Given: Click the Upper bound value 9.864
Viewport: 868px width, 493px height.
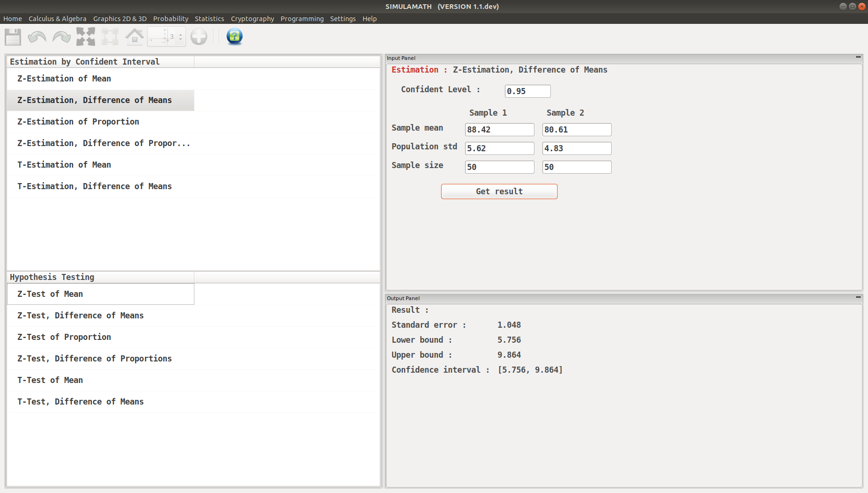Looking at the screenshot, I should point(509,355).
